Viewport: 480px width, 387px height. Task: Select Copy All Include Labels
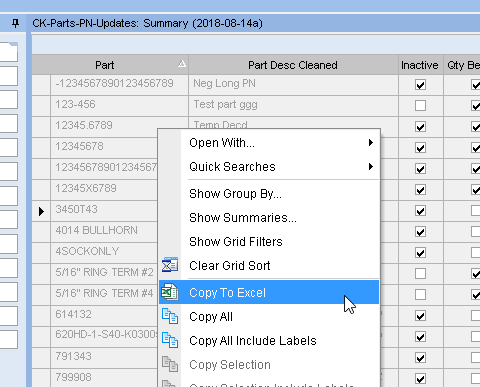click(269, 340)
